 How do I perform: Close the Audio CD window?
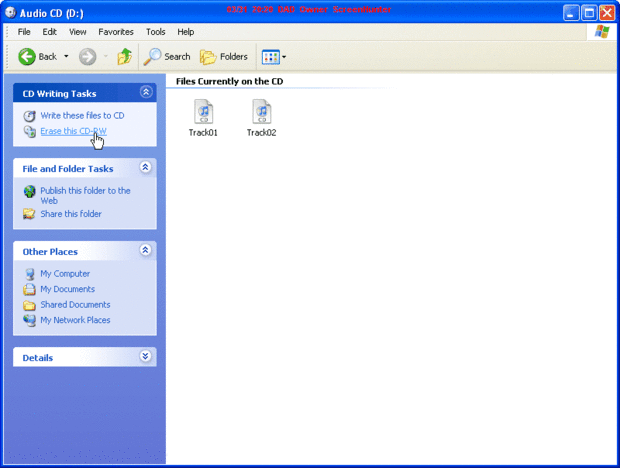(607, 13)
